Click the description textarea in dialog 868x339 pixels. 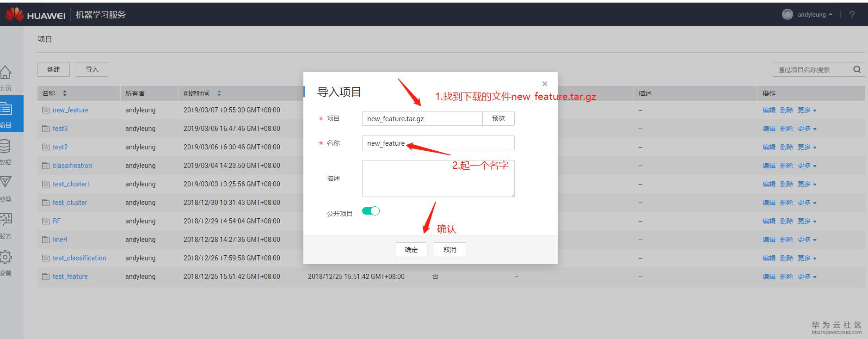(x=438, y=179)
